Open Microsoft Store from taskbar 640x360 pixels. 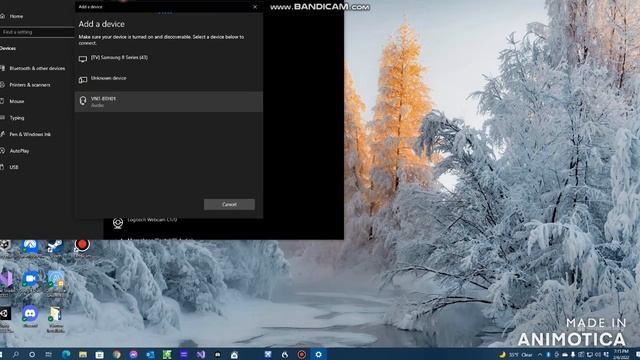click(100, 355)
